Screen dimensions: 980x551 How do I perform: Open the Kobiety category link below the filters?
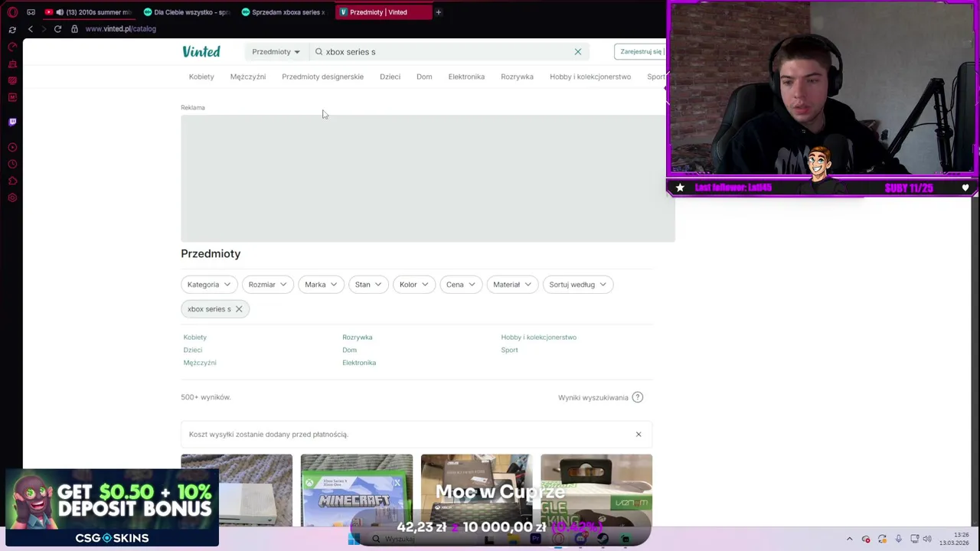194,337
